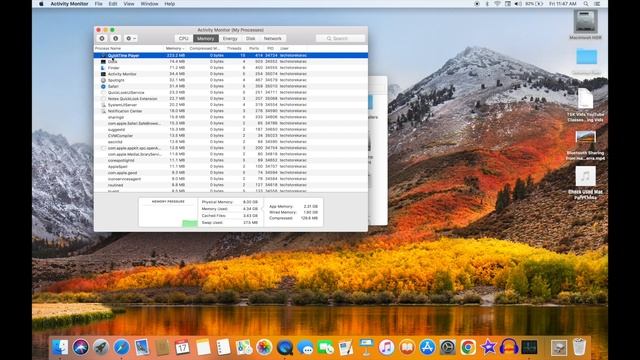Open Google Chrome from the Dock
Screen dimensions: 640x360
(468, 347)
